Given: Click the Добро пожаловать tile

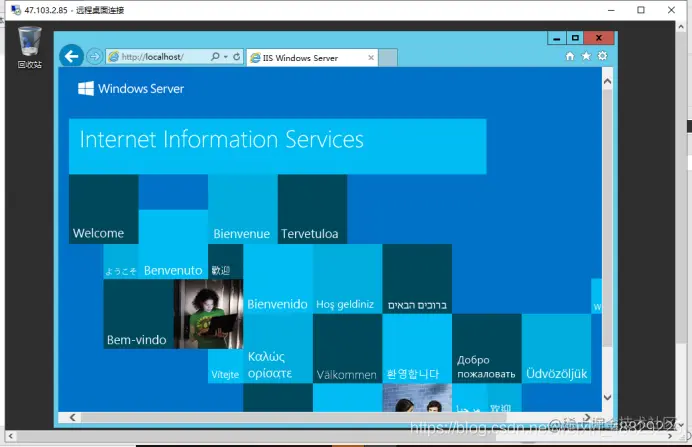Looking at the screenshot, I should coord(487,348).
